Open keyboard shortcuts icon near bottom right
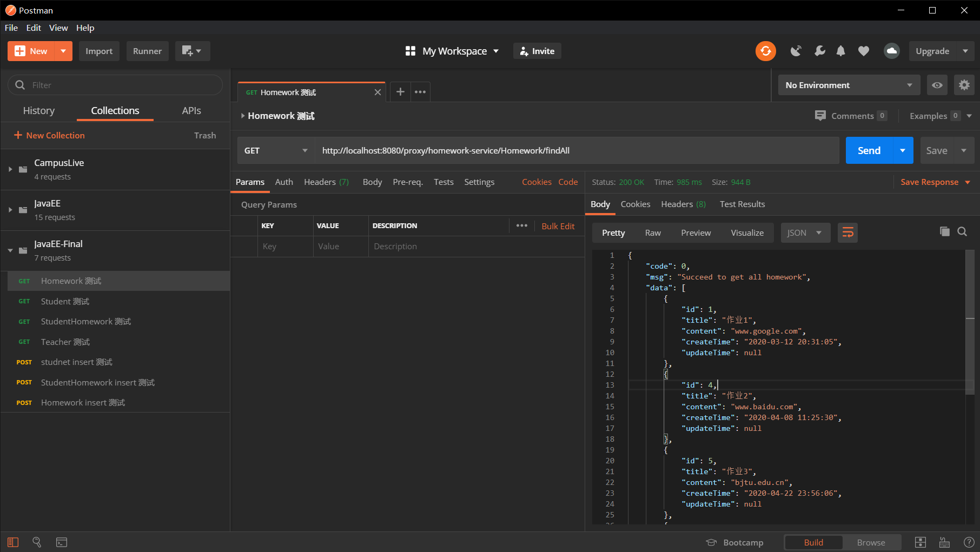This screenshot has width=980, height=552. (x=944, y=542)
